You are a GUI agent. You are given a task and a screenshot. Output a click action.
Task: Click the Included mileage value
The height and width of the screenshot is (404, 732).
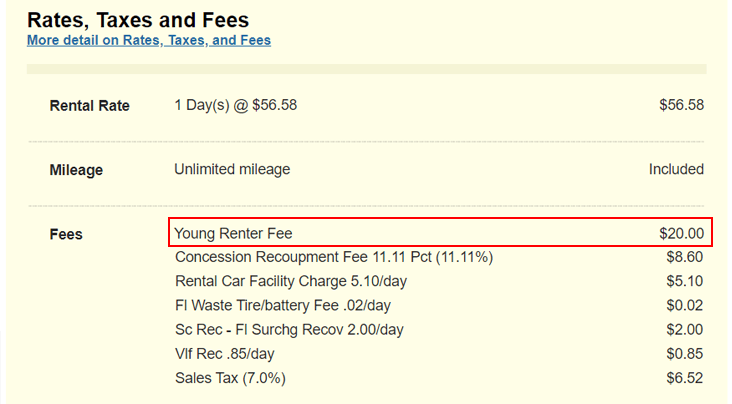(x=676, y=169)
